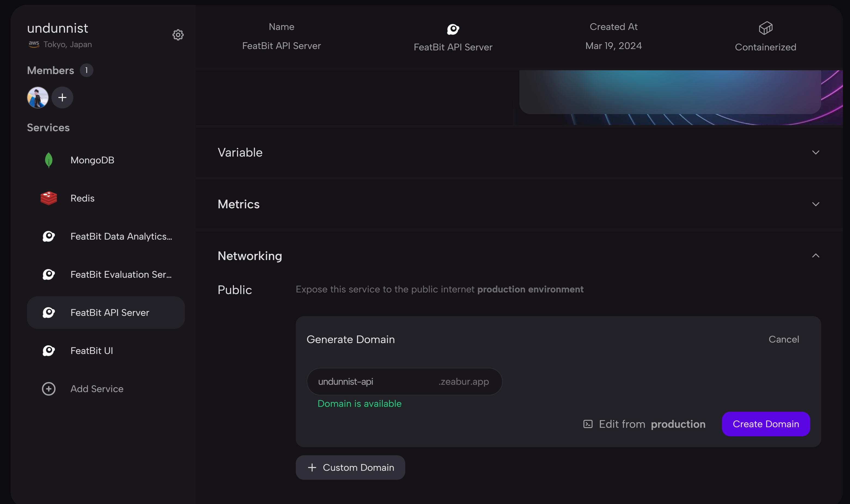Click FeatBit API Server name value
Image resolution: width=850 pixels, height=504 pixels.
(281, 45)
